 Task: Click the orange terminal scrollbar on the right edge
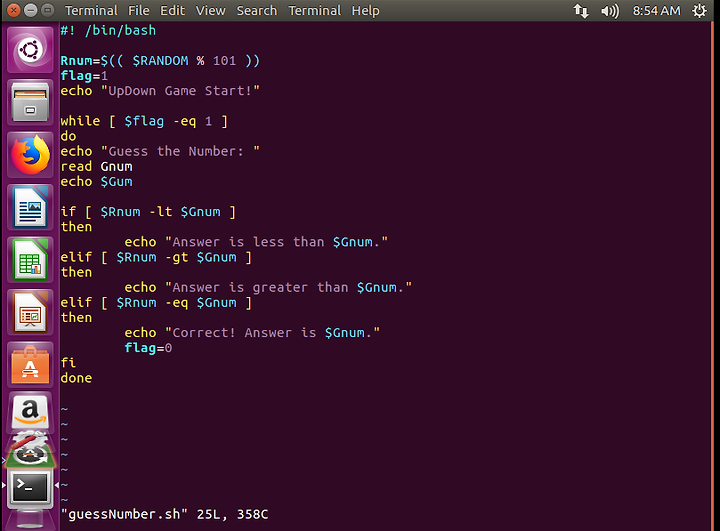point(713,276)
